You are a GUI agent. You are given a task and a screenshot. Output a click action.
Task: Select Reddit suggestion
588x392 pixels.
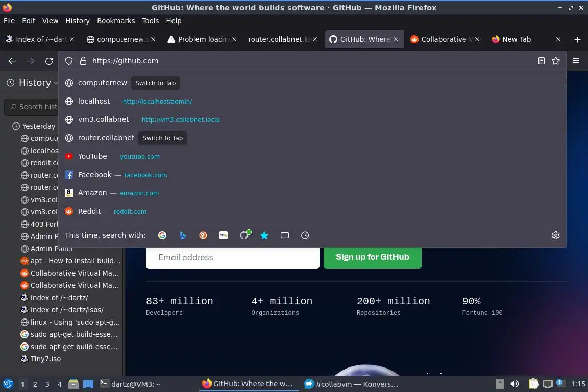tap(312, 211)
